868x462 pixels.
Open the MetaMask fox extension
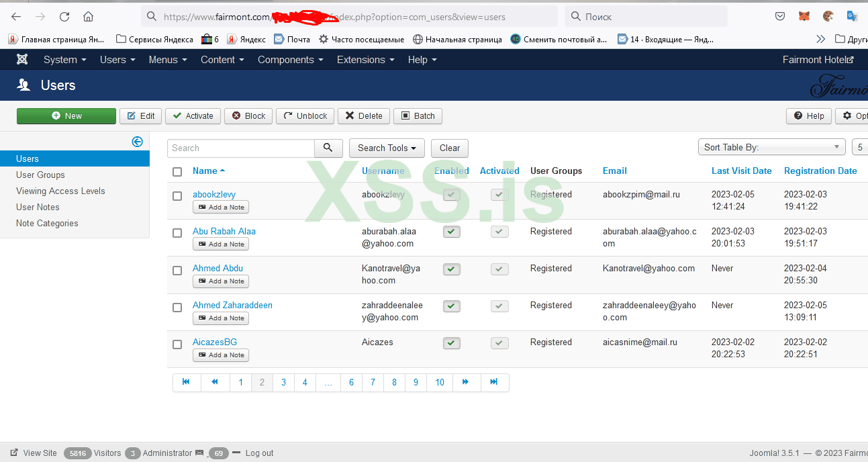(804, 17)
